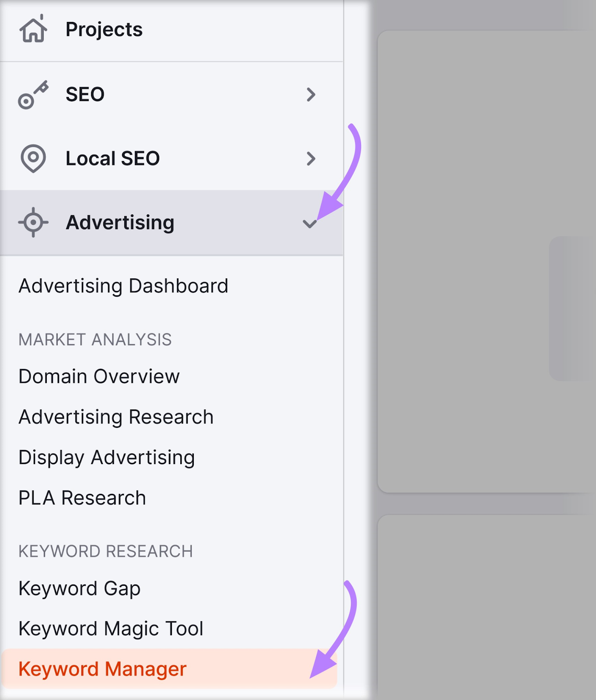Screen dimensions: 596x700
Task: Open Advertising Research
Action: point(116,416)
